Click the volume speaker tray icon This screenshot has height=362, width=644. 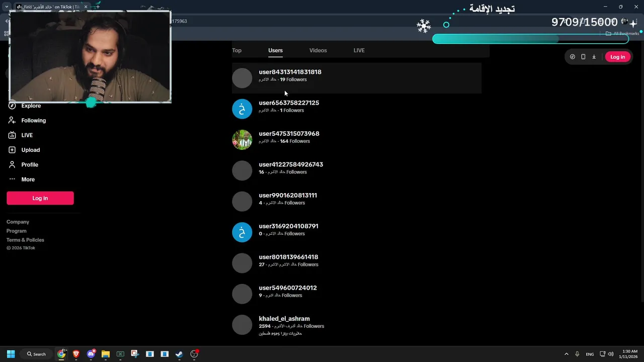point(611,354)
